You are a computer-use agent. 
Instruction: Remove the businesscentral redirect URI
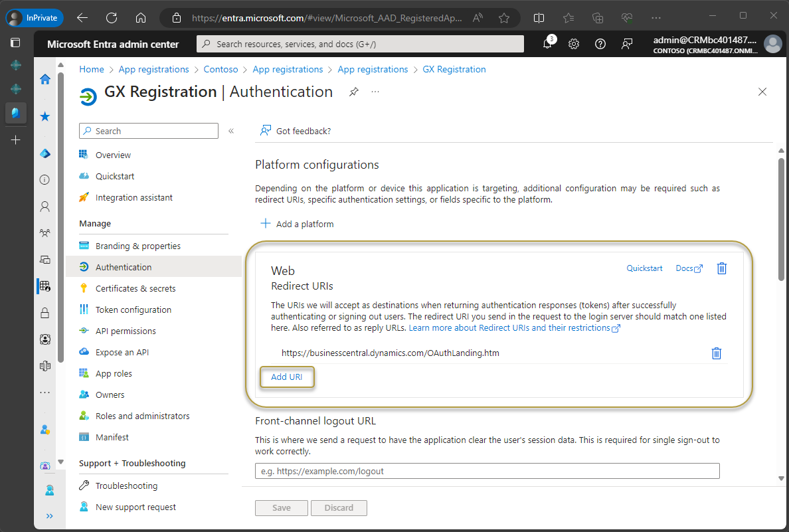(716, 353)
